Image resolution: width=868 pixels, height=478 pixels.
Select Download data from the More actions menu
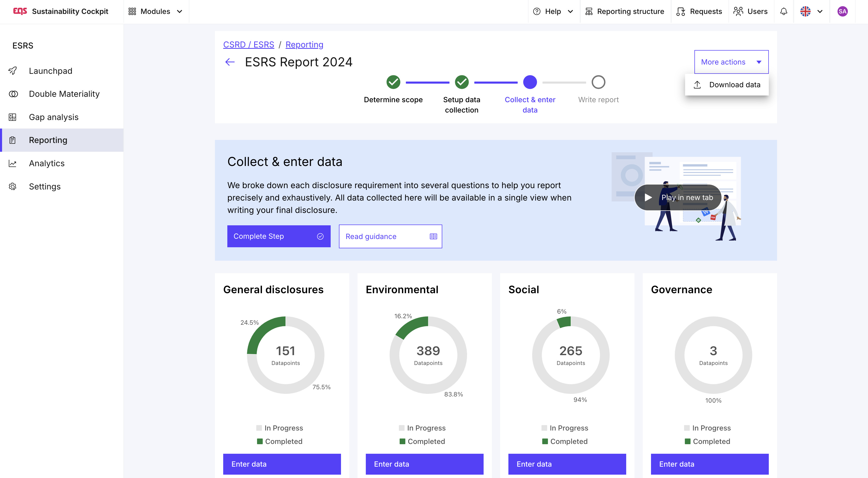(x=727, y=85)
